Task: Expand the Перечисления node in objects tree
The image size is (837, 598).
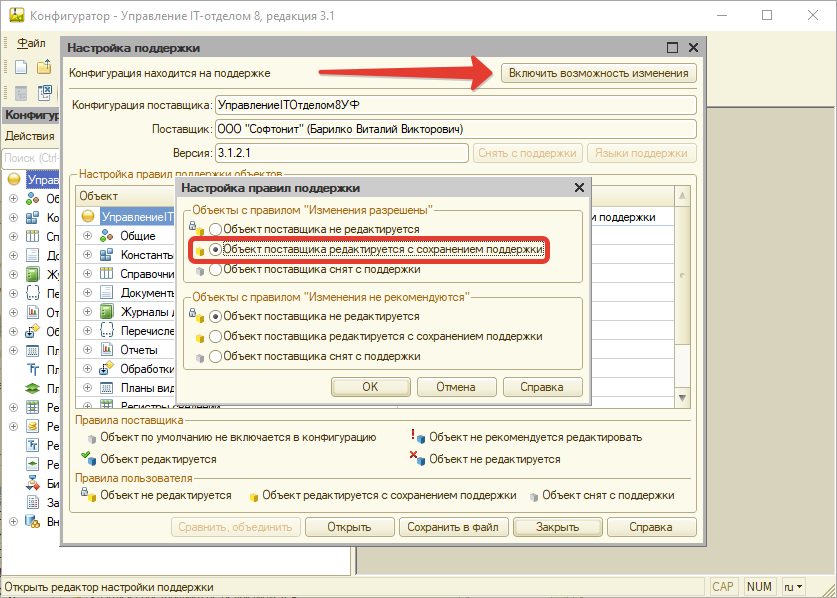Action: 86,331
